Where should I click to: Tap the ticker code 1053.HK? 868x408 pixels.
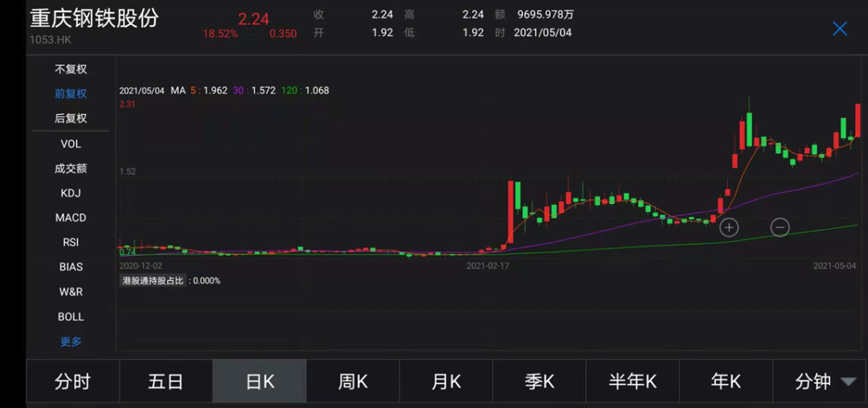51,40
